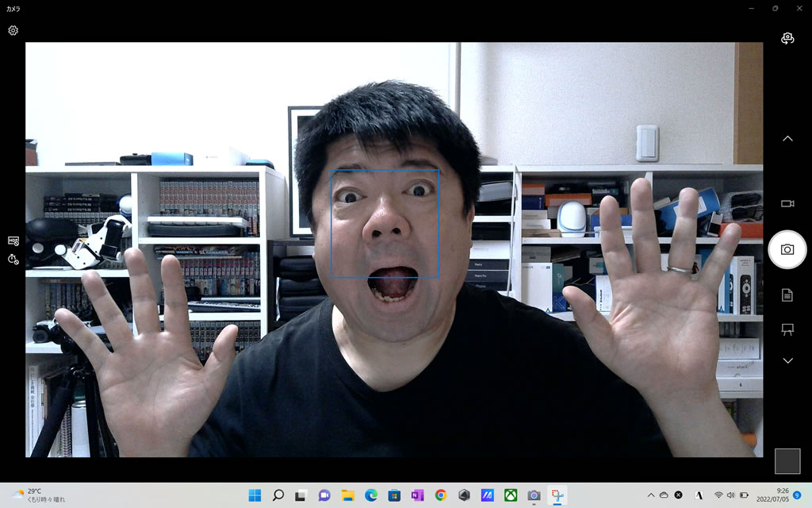Screen dimensions: 812x508
Task: Open the IME input mode indicator
Action: [699, 495]
